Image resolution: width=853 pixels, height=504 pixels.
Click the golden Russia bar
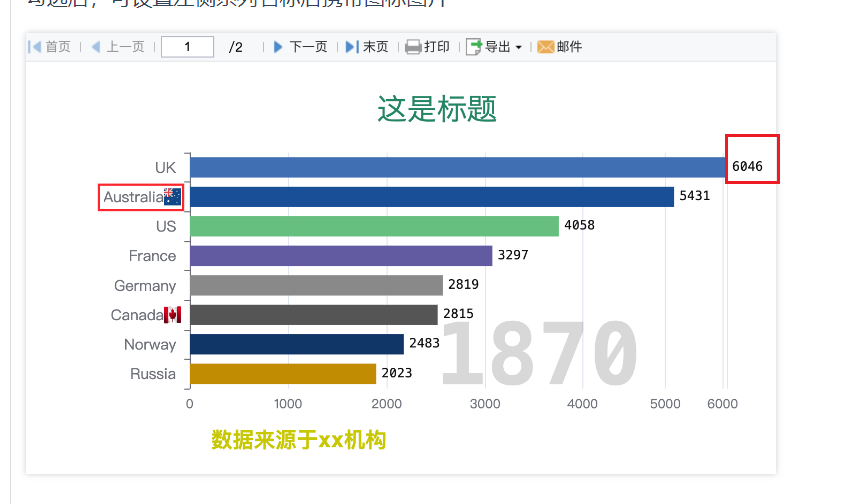[283, 374]
